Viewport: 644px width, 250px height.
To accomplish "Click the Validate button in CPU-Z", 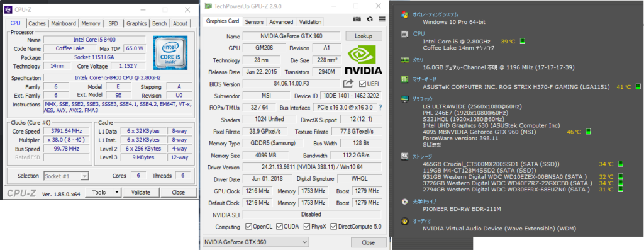I will click(x=140, y=193).
